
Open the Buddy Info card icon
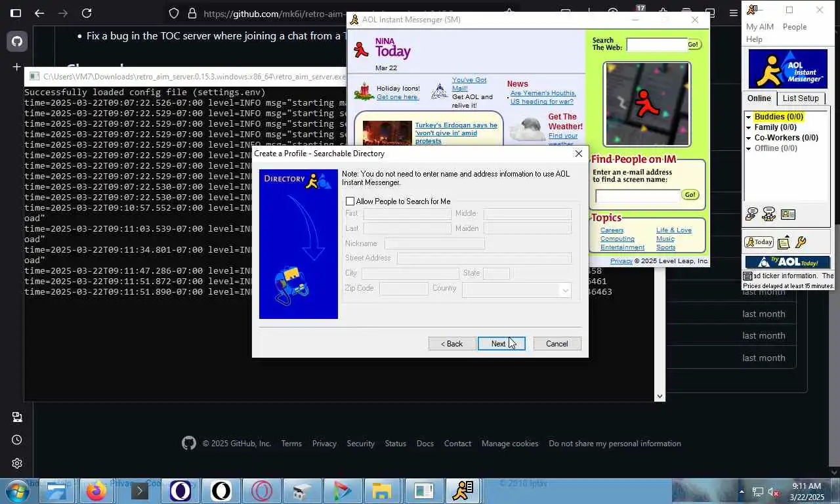tap(788, 214)
